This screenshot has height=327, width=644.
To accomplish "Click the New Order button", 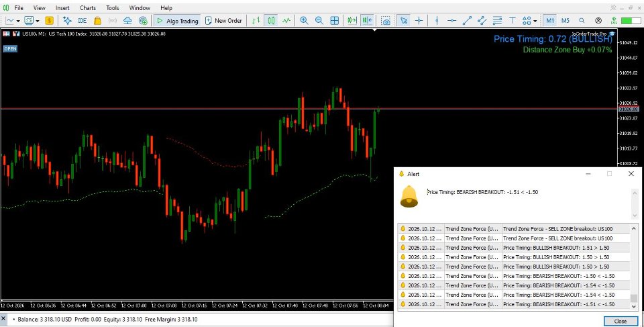I will pos(223,21).
